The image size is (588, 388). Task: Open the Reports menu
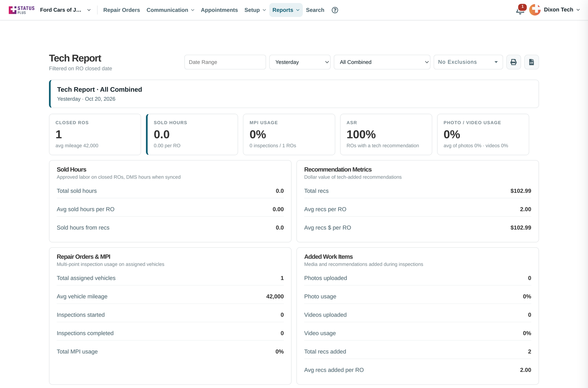coord(286,10)
